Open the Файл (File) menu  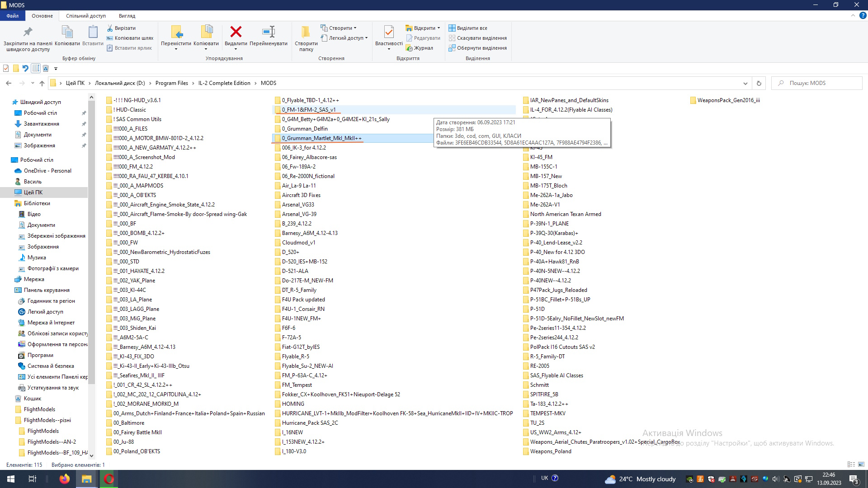click(x=13, y=16)
